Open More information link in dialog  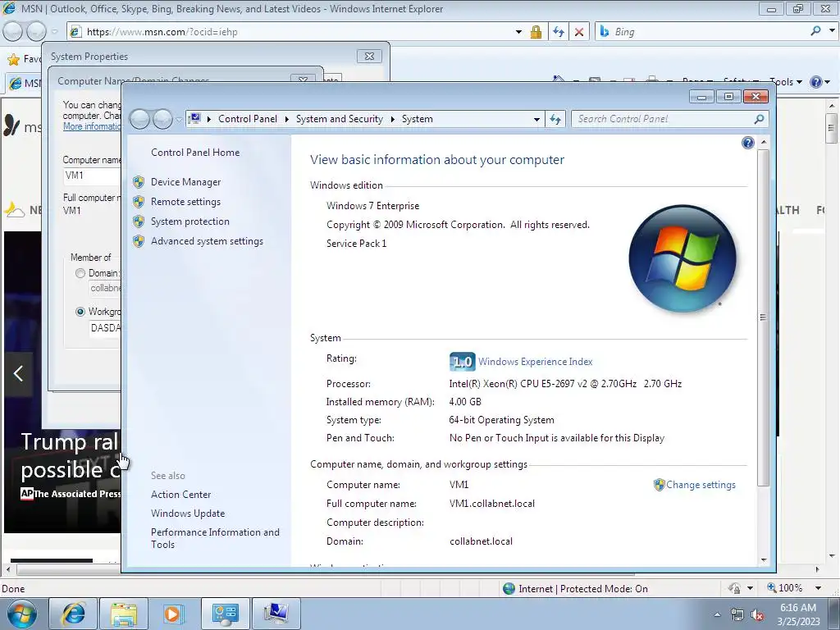click(92, 126)
